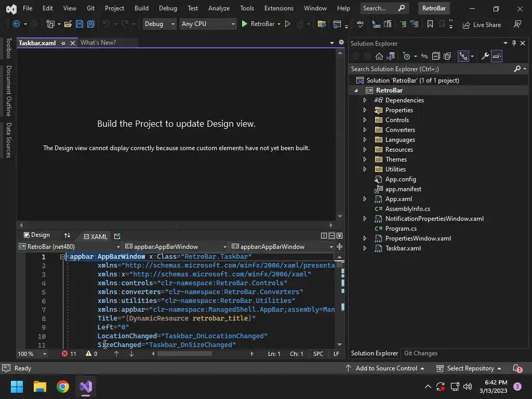Open File Explorer from the Windows taskbar
This screenshot has width=532, height=399.
(x=39, y=387)
